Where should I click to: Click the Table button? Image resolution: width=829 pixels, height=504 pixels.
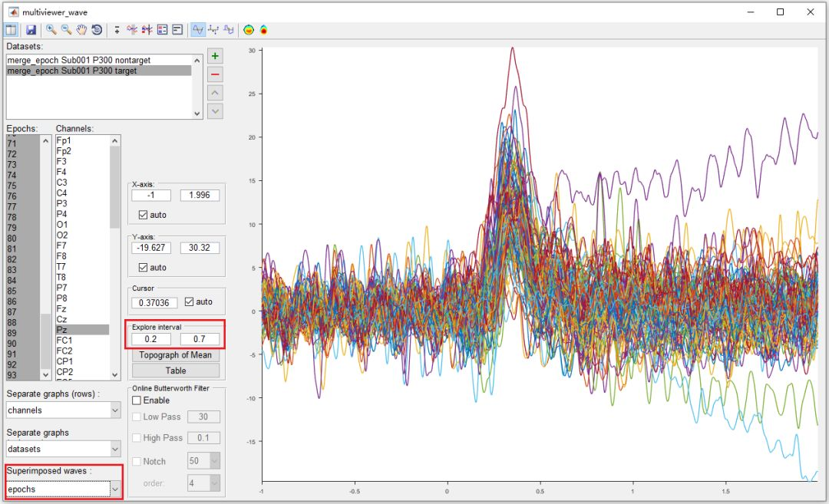click(x=176, y=371)
